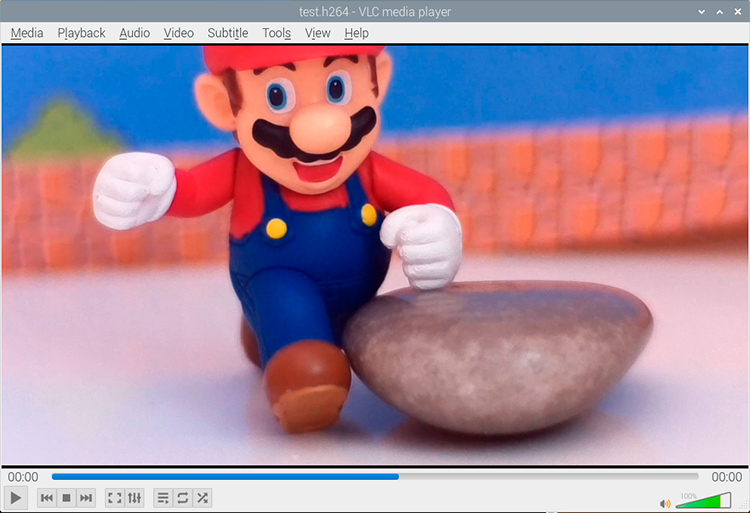
Task: Open the Subtitle menu
Action: (x=228, y=33)
